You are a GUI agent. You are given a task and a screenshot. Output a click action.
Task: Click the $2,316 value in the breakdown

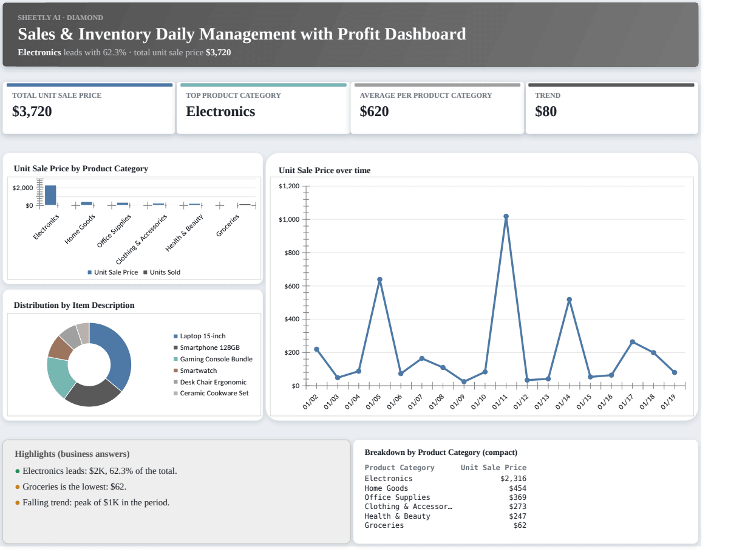[x=514, y=479]
